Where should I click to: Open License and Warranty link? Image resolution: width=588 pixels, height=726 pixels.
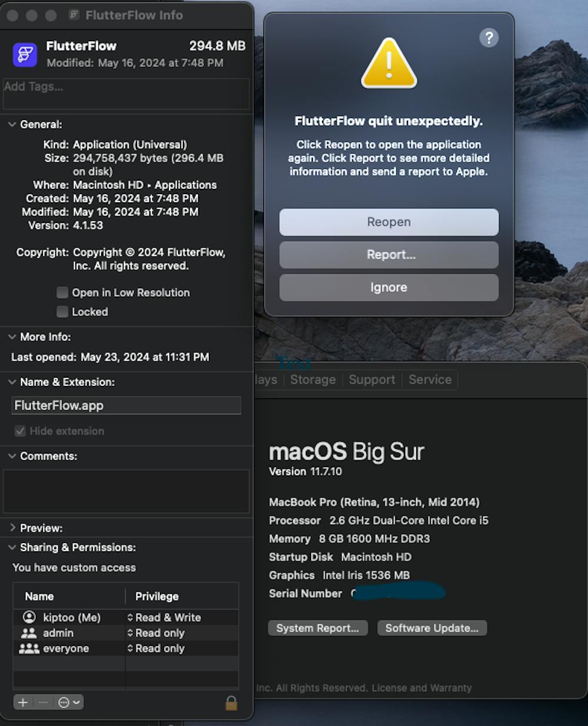423,688
